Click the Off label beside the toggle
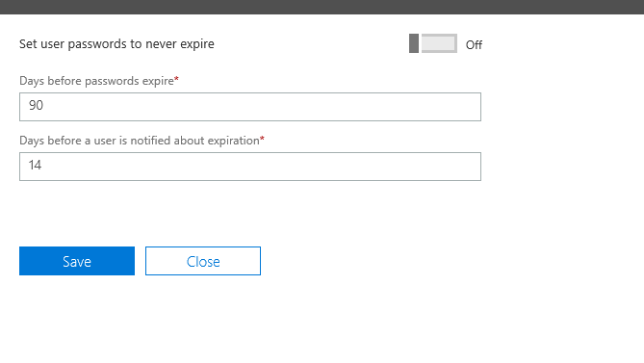Viewport: 644px width, 363px height. tap(474, 44)
